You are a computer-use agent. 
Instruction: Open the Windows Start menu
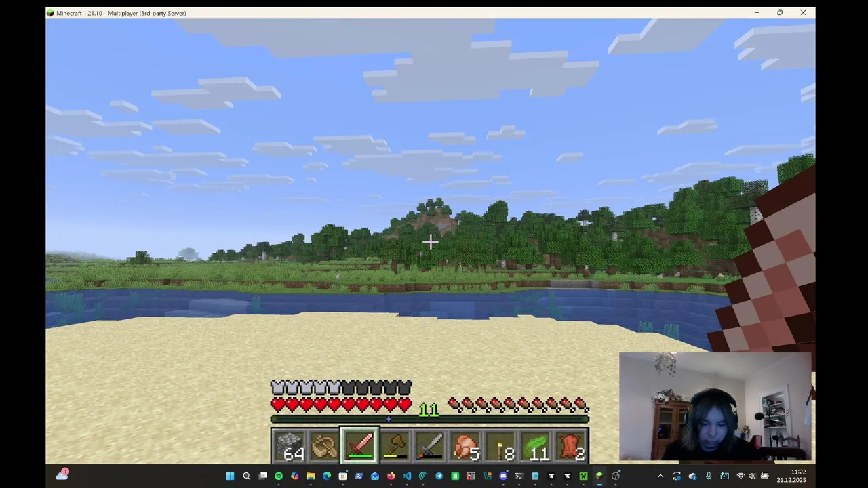coord(230,476)
